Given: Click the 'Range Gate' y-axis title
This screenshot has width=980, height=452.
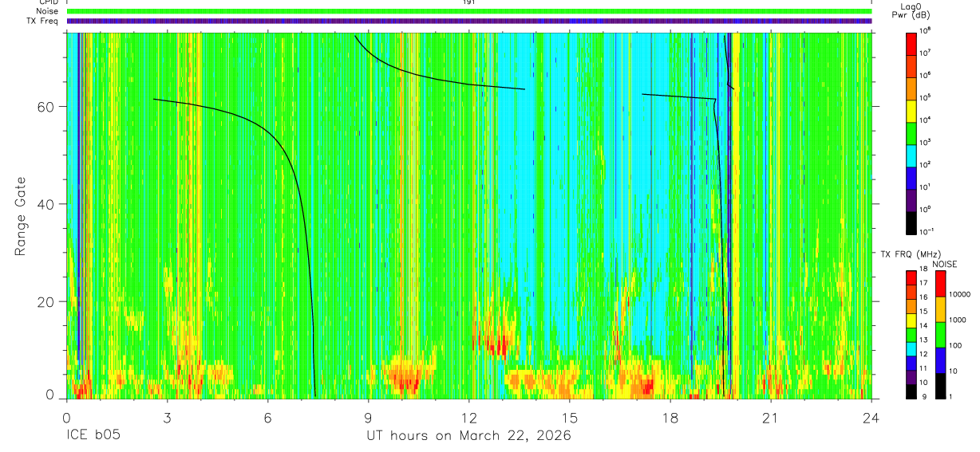Looking at the screenshot, I should (22, 217).
